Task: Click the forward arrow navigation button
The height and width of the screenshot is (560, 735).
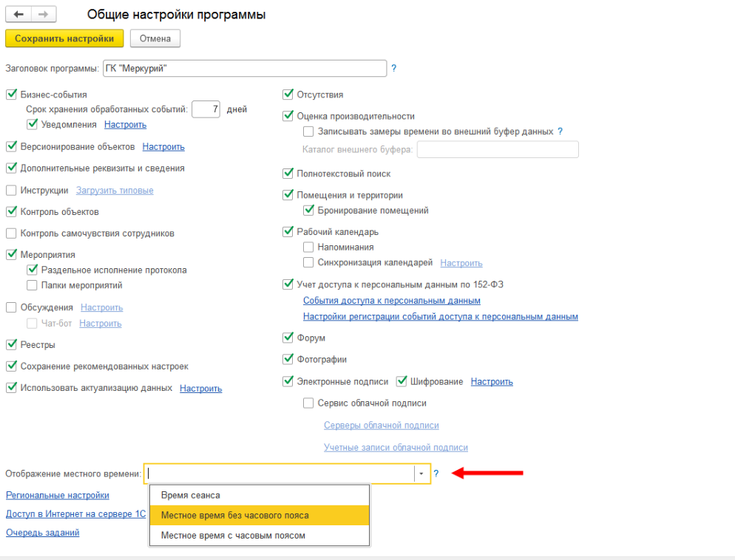Action: pos(44,15)
